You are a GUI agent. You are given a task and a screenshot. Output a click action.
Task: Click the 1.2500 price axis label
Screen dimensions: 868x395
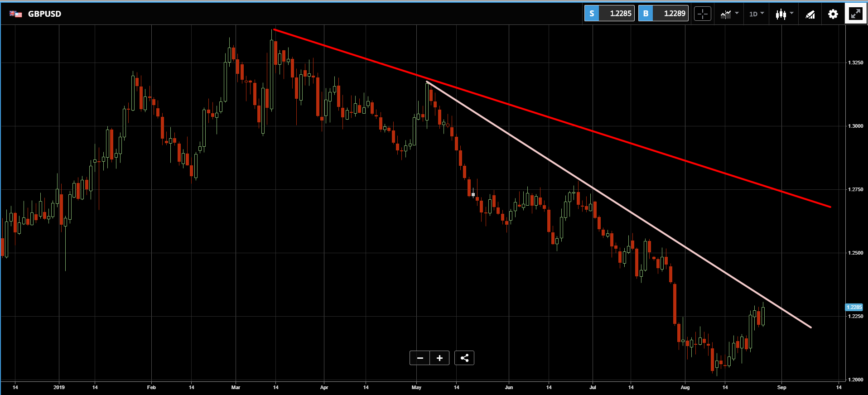[x=856, y=253]
